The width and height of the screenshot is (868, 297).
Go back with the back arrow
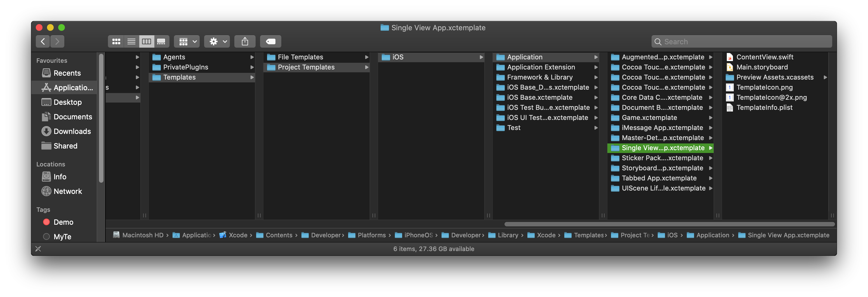(43, 41)
